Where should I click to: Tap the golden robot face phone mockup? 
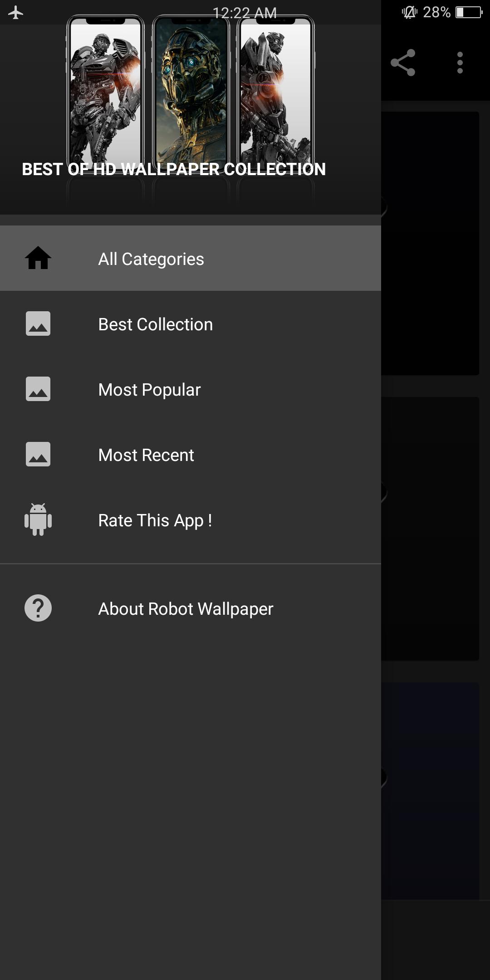pos(191,93)
